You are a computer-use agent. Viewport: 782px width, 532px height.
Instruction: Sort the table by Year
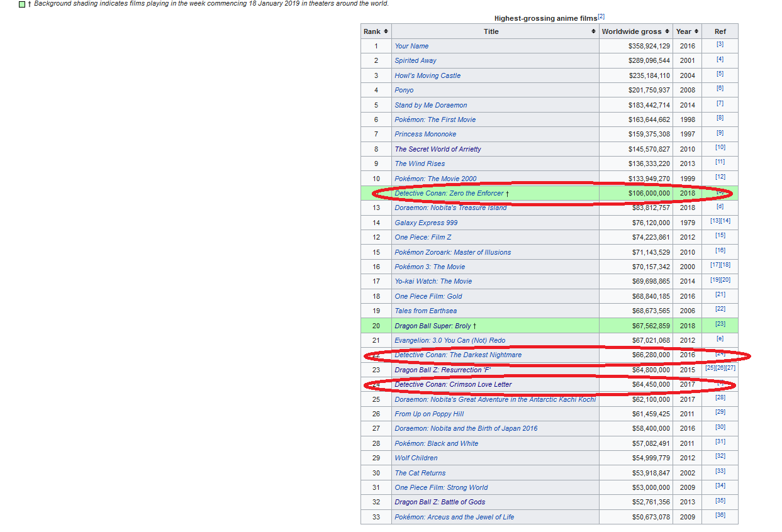pyautogui.click(x=696, y=31)
